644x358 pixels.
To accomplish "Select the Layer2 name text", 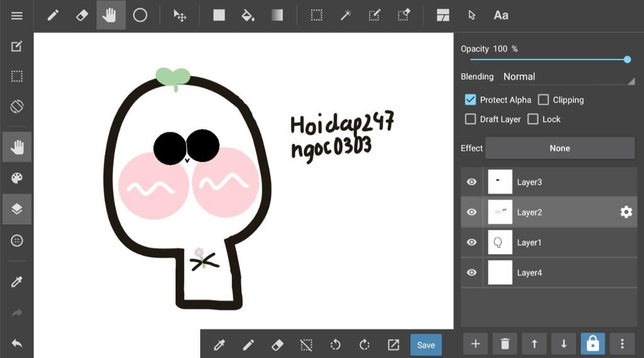I will point(530,212).
